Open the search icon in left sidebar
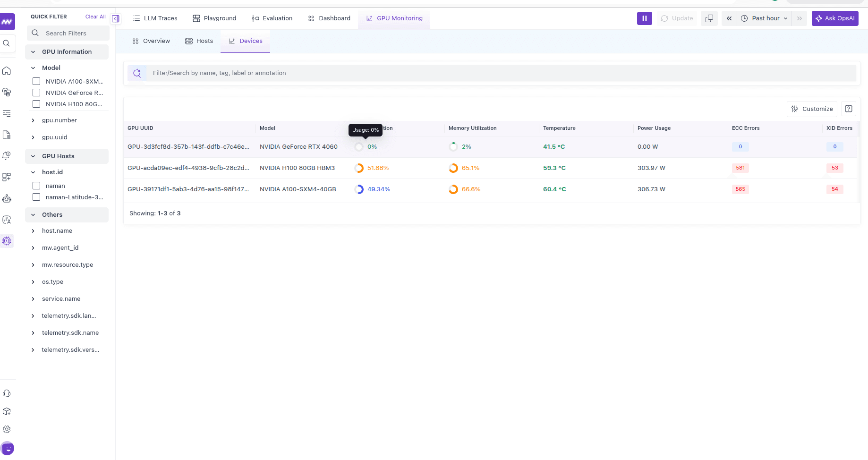The width and height of the screenshot is (868, 460). point(7,43)
